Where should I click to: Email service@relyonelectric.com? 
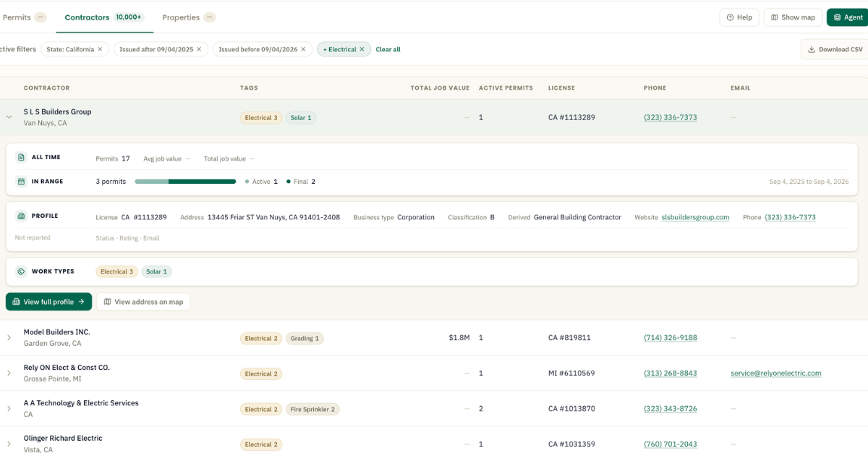click(776, 373)
